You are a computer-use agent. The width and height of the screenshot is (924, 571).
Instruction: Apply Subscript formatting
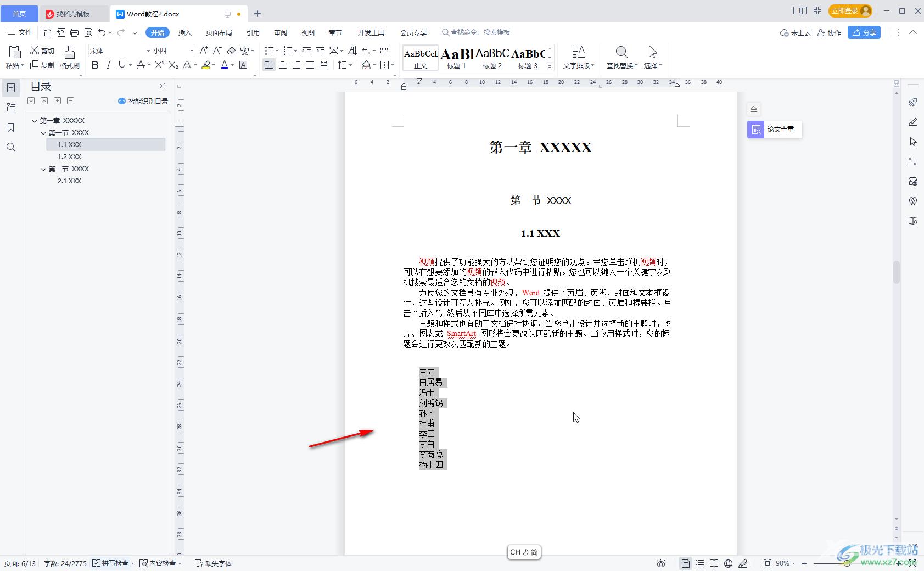(173, 65)
